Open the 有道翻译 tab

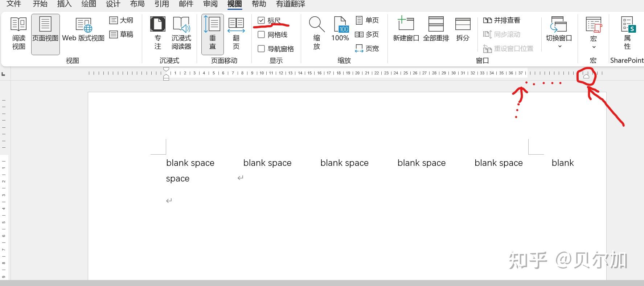click(290, 4)
